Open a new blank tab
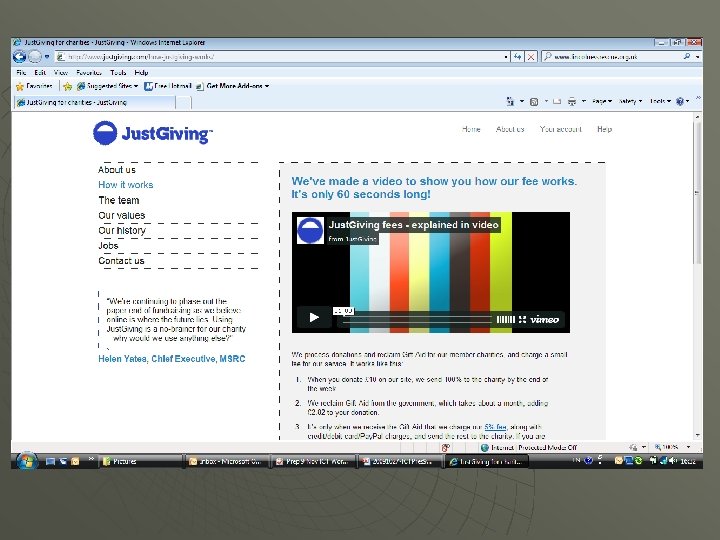This screenshot has height=540, width=720. [183, 102]
